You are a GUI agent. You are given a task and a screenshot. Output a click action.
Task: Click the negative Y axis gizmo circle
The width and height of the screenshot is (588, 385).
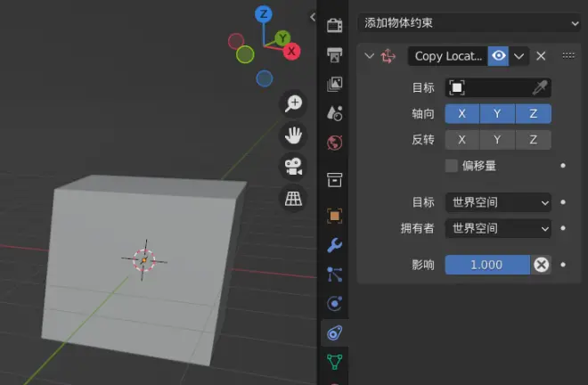pos(245,54)
